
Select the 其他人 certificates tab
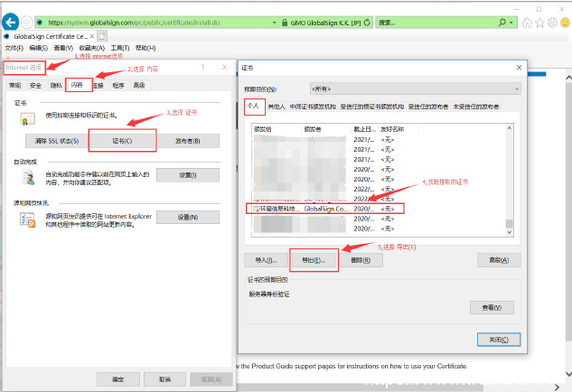[277, 107]
